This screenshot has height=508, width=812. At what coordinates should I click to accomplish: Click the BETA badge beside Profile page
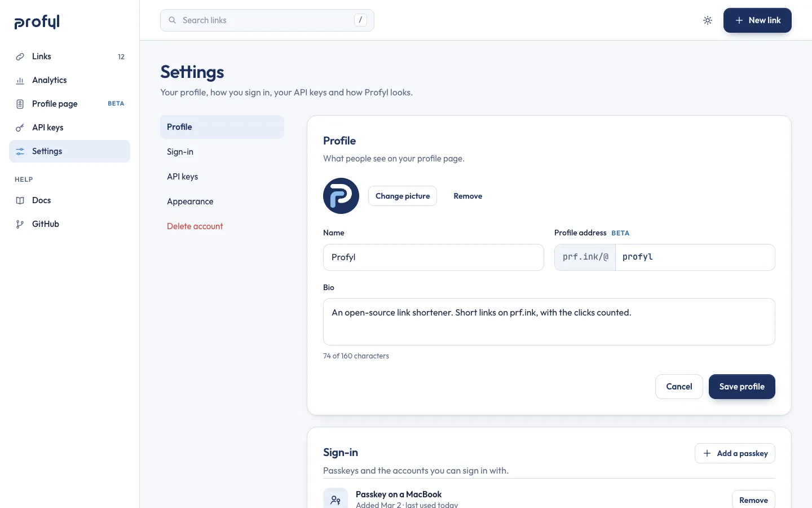click(116, 104)
